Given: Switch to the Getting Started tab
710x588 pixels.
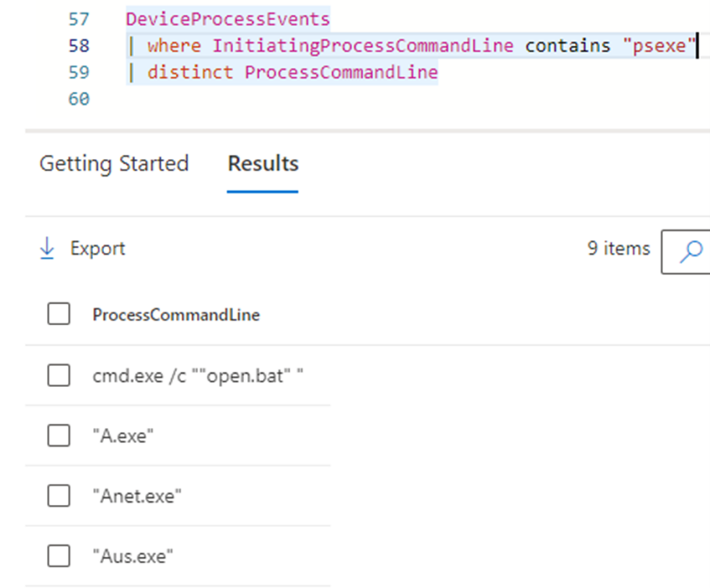Looking at the screenshot, I should coord(114,164).
